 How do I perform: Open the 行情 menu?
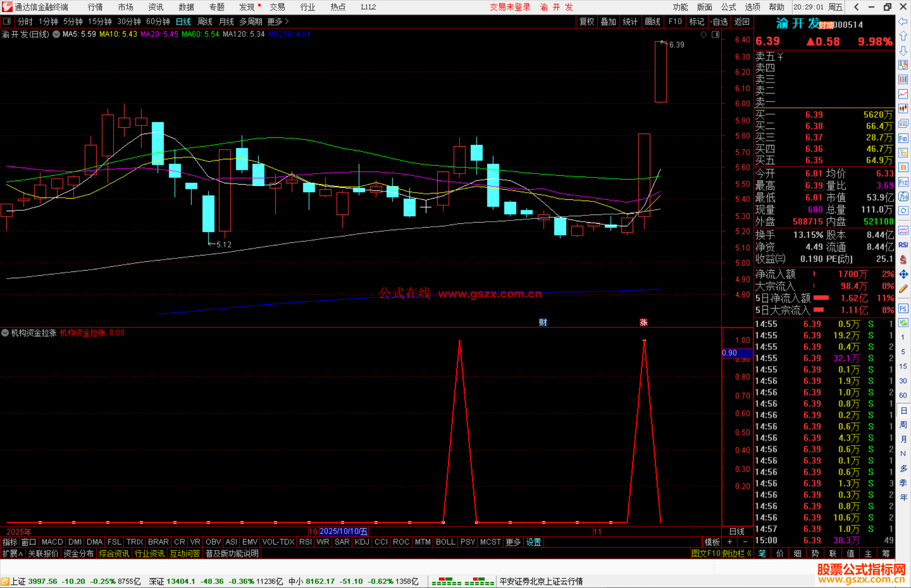95,7
